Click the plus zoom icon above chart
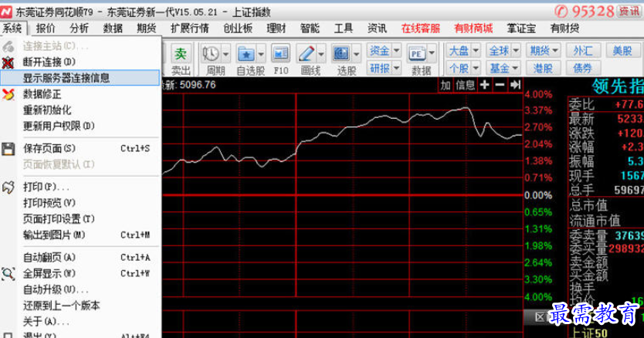Screen dimensions: 644x338 click(x=485, y=85)
